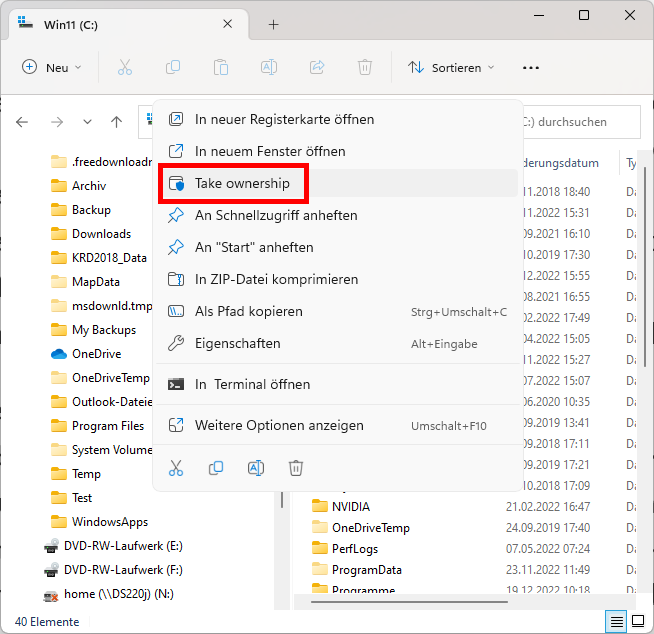
Task: Click Weitere Optionen anzeigen
Action: [279, 425]
